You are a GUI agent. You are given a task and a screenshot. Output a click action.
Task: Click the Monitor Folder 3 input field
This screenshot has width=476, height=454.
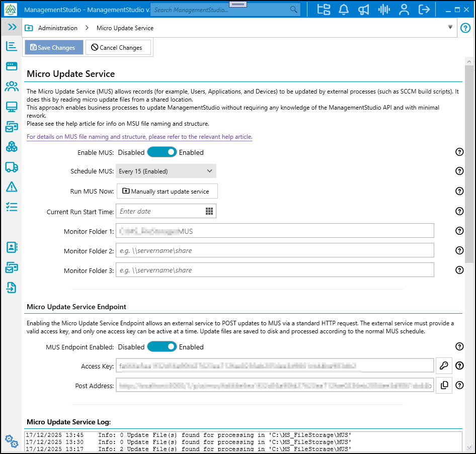pos(275,270)
